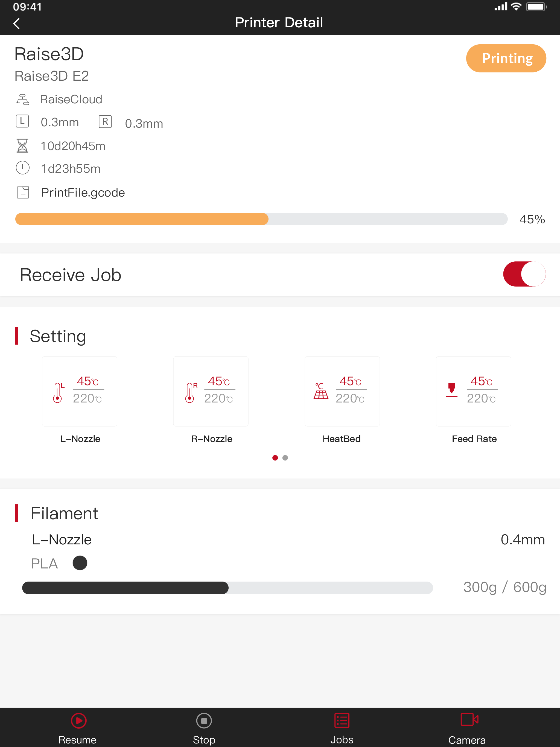560x747 pixels.
Task: Tap the hourglass total time icon
Action: [22, 145]
